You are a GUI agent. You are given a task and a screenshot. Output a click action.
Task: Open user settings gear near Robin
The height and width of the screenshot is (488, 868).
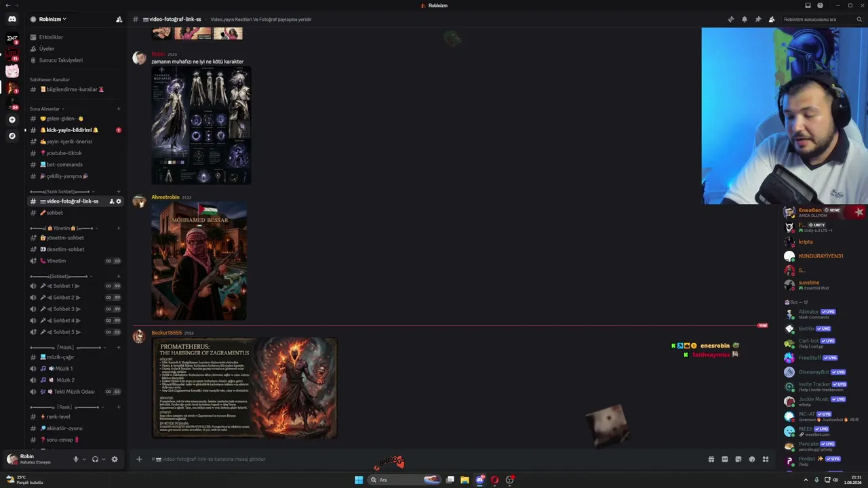click(x=115, y=459)
